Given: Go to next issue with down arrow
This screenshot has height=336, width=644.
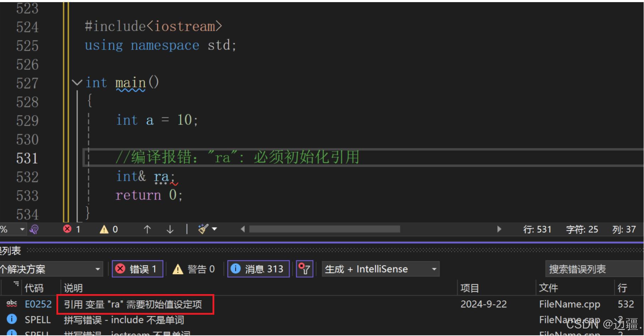Looking at the screenshot, I should [170, 229].
